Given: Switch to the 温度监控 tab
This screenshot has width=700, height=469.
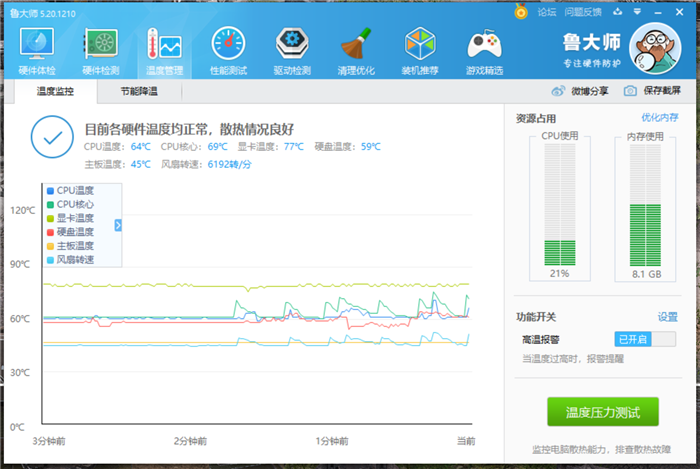Looking at the screenshot, I should point(55,91).
